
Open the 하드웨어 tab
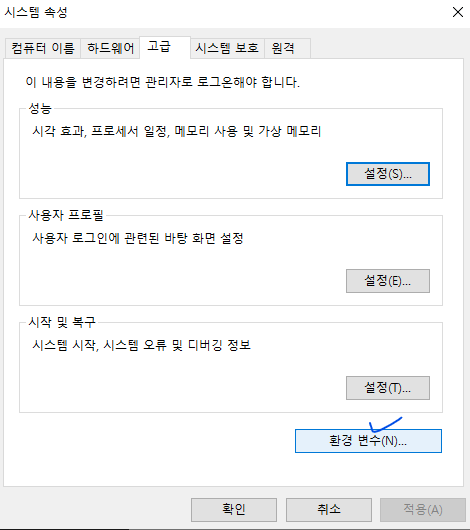coord(110,48)
